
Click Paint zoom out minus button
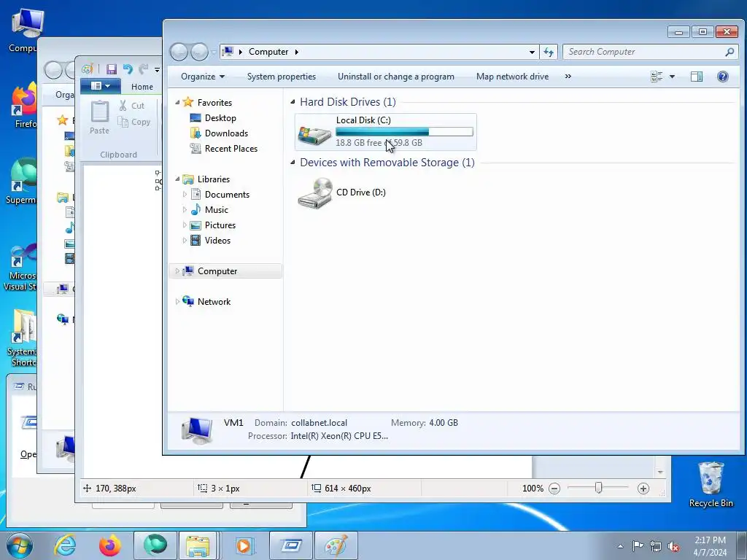point(554,489)
